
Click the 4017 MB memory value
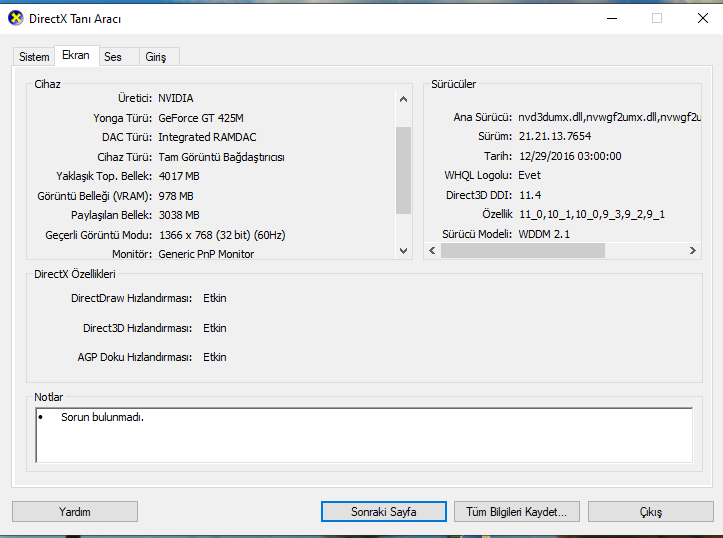click(x=179, y=176)
